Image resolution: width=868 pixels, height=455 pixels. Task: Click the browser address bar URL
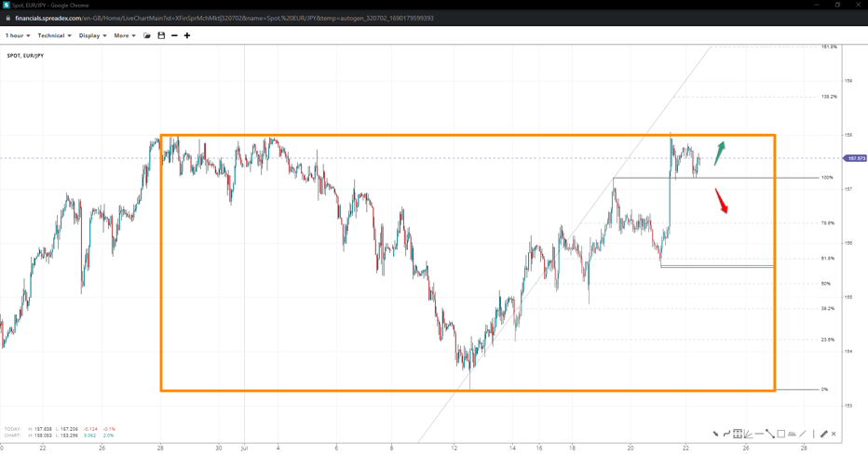(224, 18)
